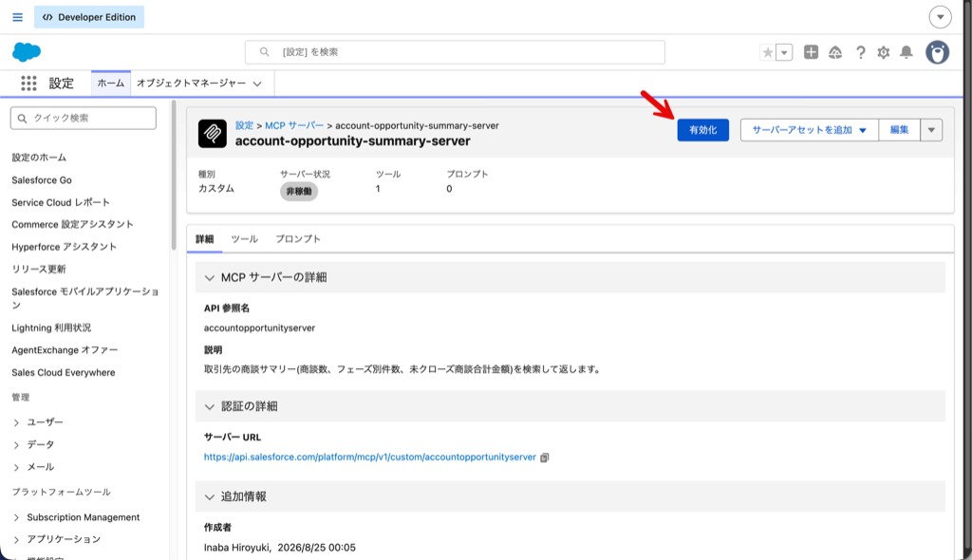Click the サーバーアセットを追加 dropdown button
Viewport: 972px width, 560px height.
click(809, 130)
